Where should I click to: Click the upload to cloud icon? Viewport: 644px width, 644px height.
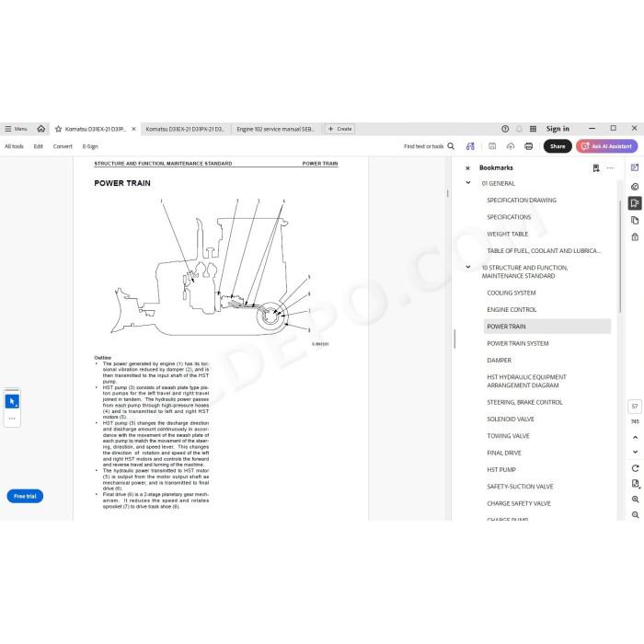[511, 146]
